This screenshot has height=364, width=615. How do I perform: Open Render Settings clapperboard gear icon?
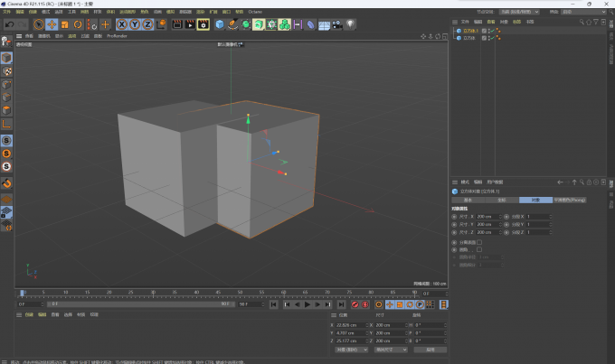coord(203,24)
